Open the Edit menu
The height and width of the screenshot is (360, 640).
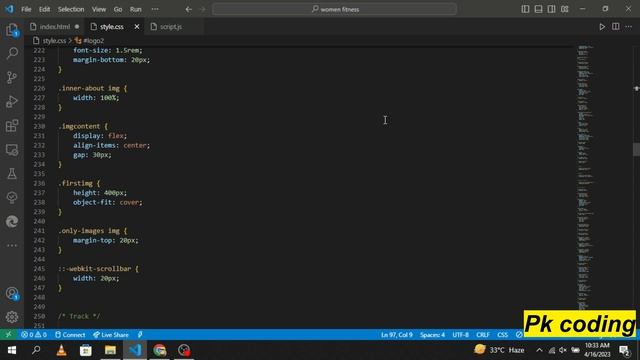[x=44, y=9]
